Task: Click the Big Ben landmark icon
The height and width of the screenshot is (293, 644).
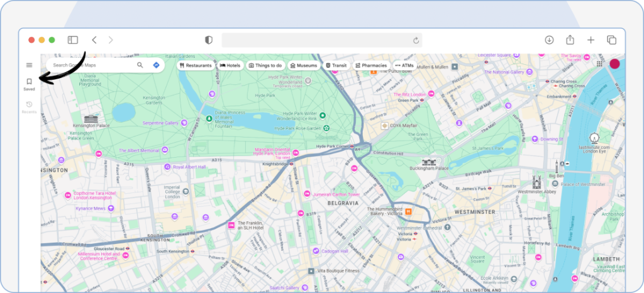Action: click(557, 167)
